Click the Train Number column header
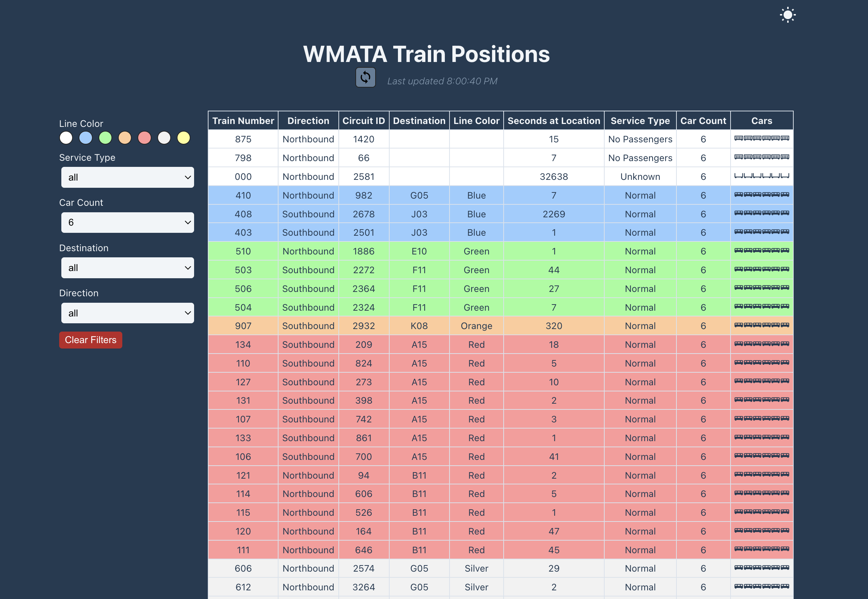 point(243,120)
